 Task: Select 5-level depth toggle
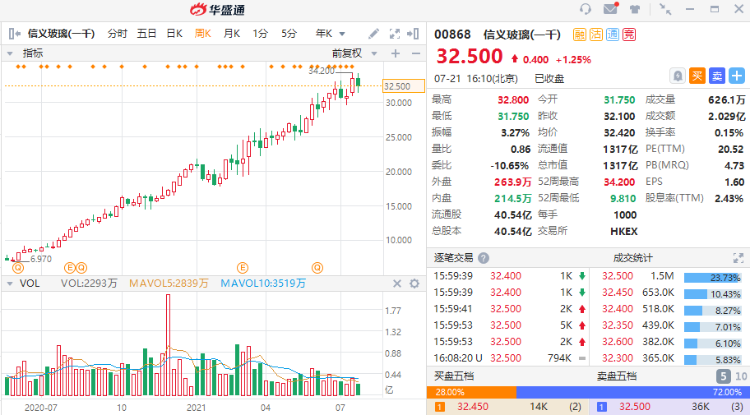click(x=723, y=376)
